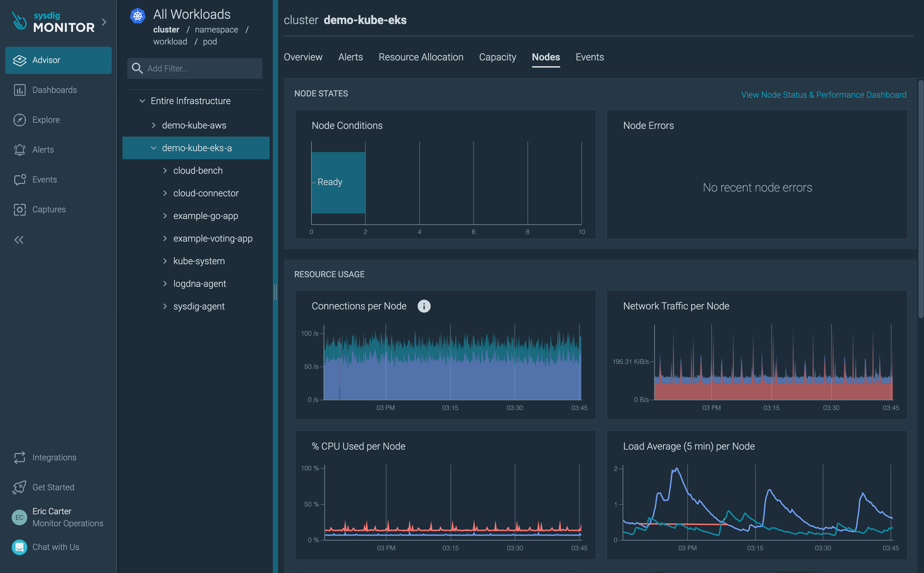
Task: Click the info icon beside Connections per Node
Action: point(424,306)
